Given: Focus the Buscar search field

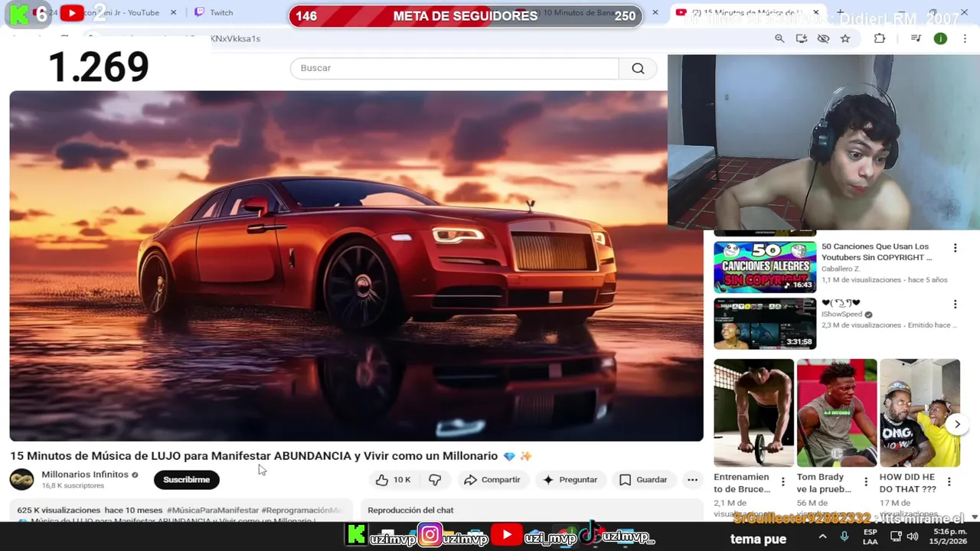Looking at the screenshot, I should pyautogui.click(x=454, y=68).
